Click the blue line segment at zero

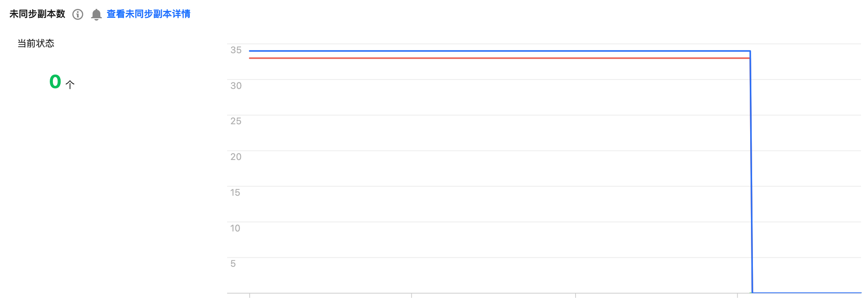click(x=809, y=293)
